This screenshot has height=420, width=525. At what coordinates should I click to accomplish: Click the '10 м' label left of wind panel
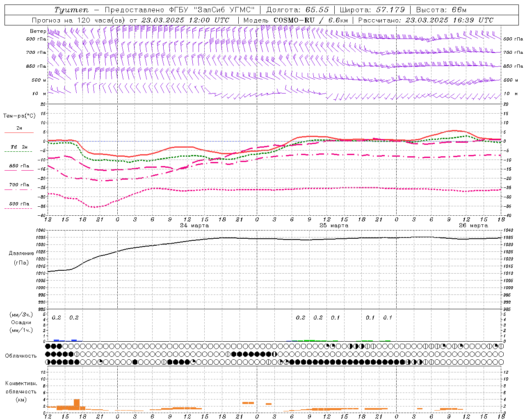[x=39, y=94]
